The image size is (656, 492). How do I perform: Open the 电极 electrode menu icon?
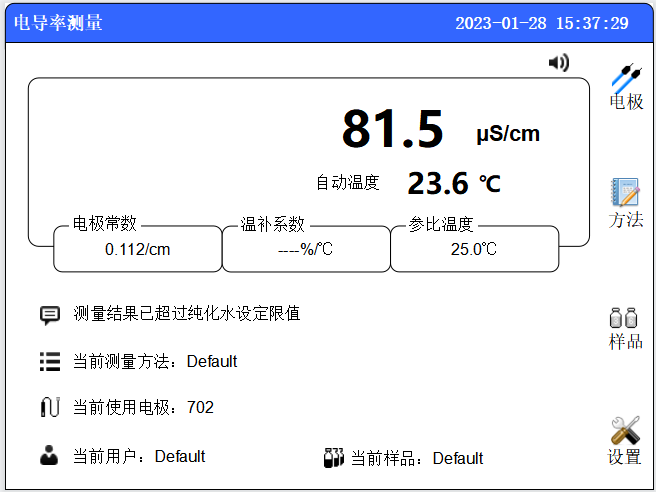626,87
